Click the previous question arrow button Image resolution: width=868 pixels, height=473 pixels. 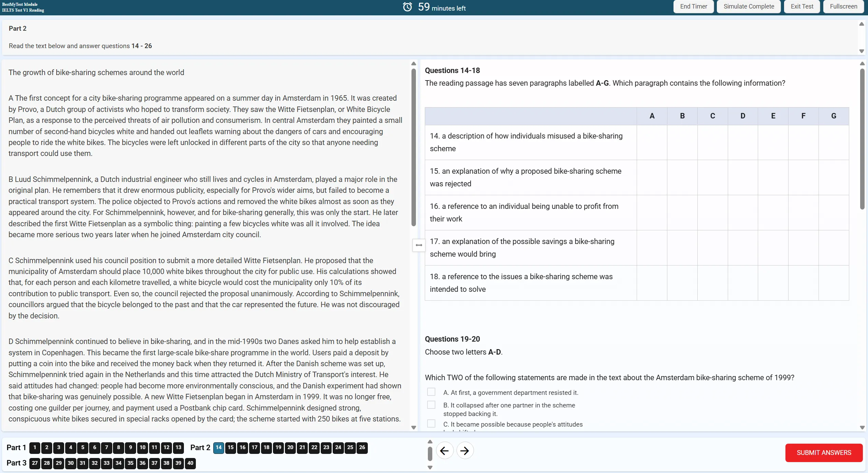pos(444,451)
